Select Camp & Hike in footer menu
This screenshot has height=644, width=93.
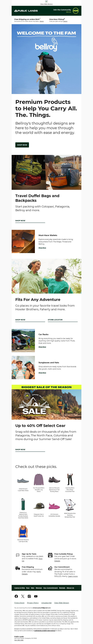pyautogui.click(x=20, y=588)
